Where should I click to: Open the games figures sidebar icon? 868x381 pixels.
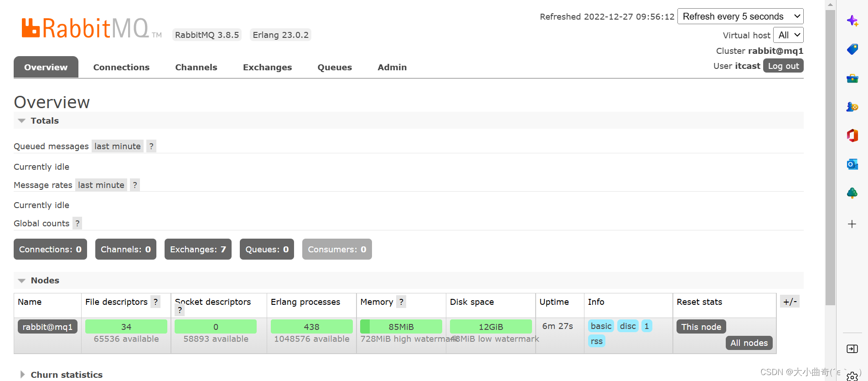pyautogui.click(x=852, y=107)
